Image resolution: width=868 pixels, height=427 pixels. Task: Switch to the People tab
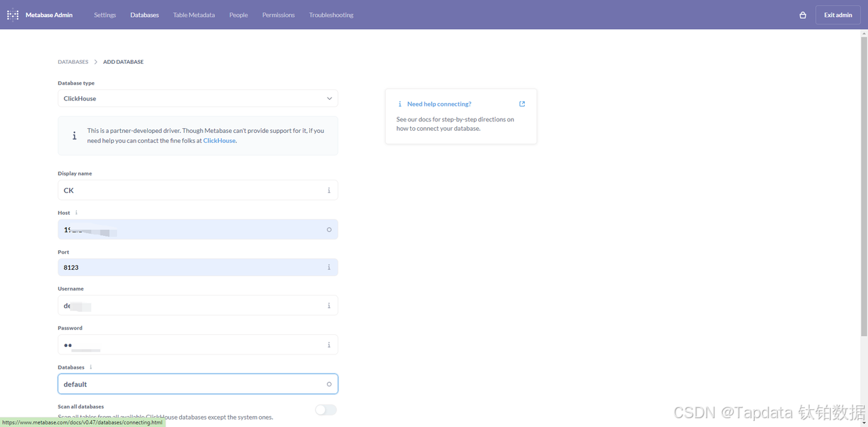tap(239, 15)
